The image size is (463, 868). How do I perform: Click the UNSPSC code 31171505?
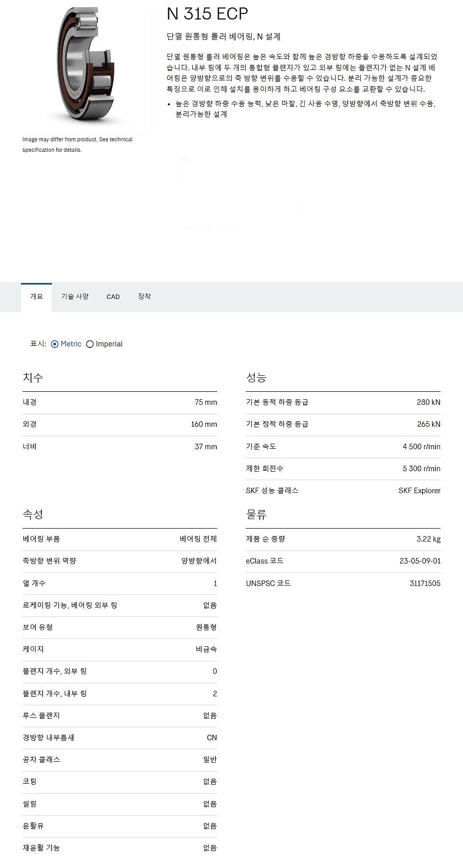coord(425,583)
